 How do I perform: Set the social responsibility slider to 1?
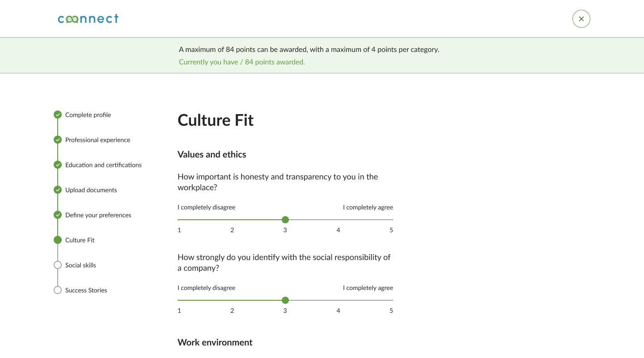(178, 300)
